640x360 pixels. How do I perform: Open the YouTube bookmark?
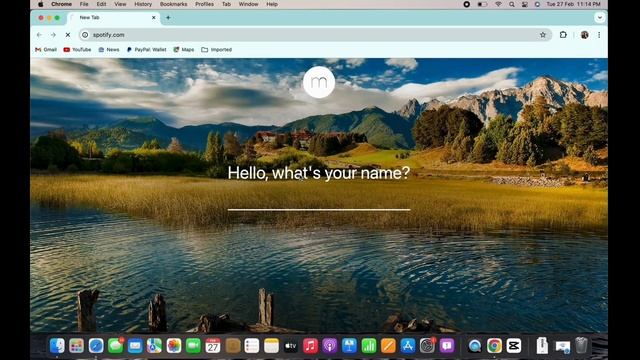click(x=77, y=49)
